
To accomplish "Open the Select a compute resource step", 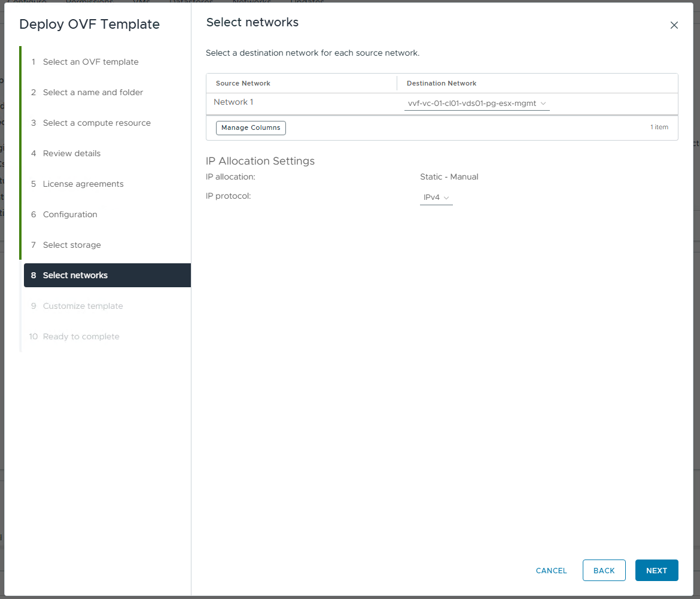I will pos(96,123).
